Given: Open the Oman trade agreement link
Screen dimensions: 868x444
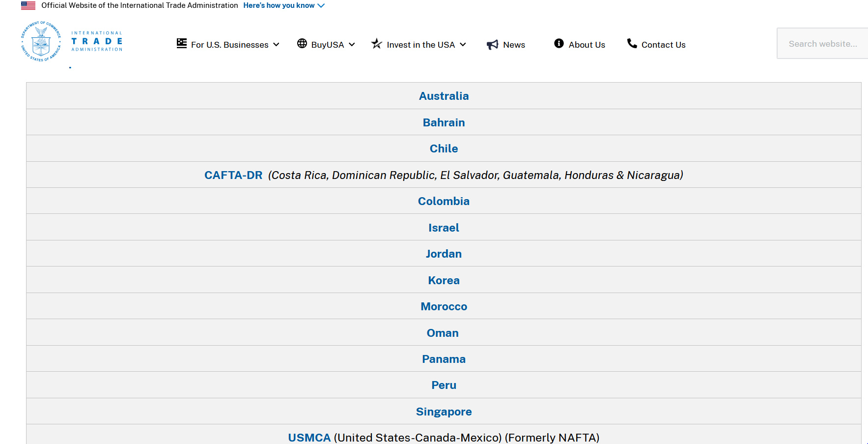Looking at the screenshot, I should pos(443,333).
